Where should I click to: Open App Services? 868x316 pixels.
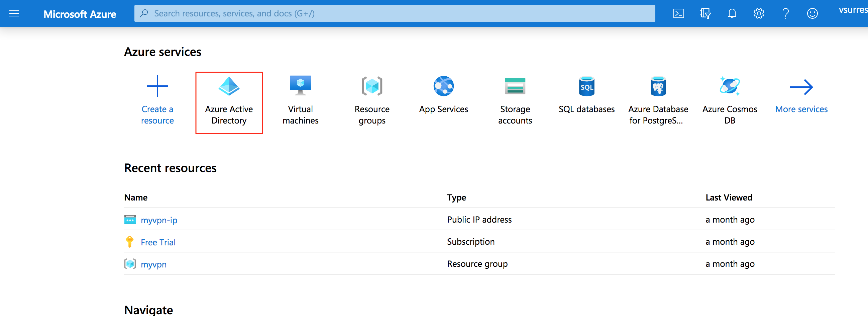coord(443,98)
